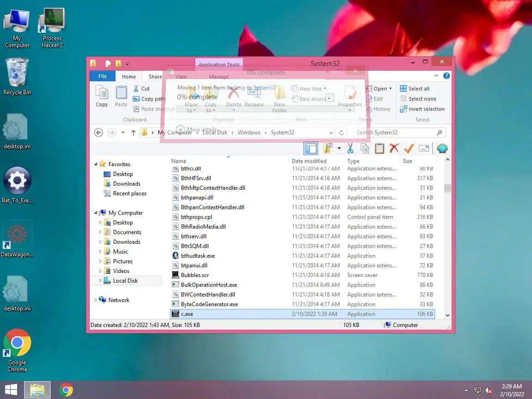Viewport: 532px width, 399px height.
Task: Minimize the ribbon with the chevron
Action: click(436, 76)
